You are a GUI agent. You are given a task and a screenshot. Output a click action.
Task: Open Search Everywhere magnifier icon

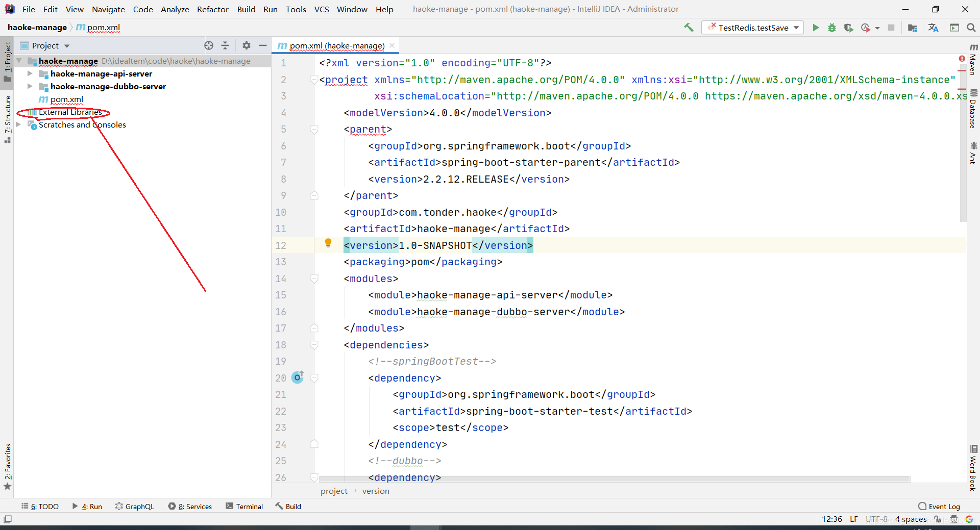pos(971,28)
